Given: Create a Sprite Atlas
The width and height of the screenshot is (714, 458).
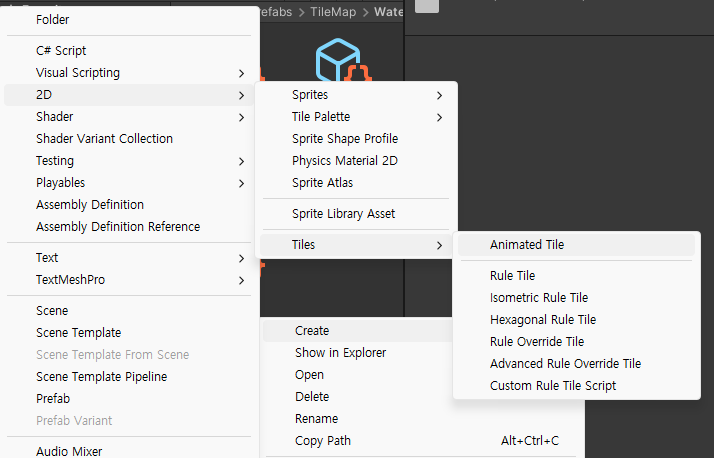Looking at the screenshot, I should tap(356, 183).
